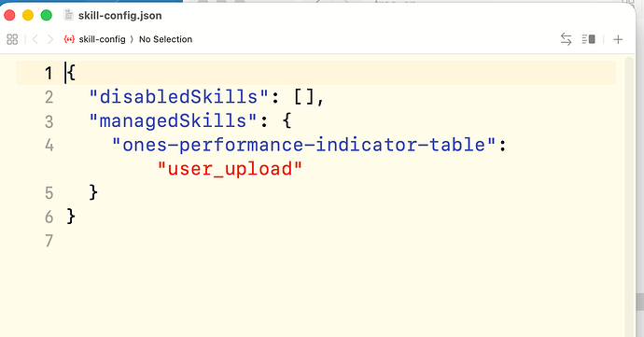Select line number 5 in gutter
Viewport: 644px width, 337px height.
coord(49,192)
